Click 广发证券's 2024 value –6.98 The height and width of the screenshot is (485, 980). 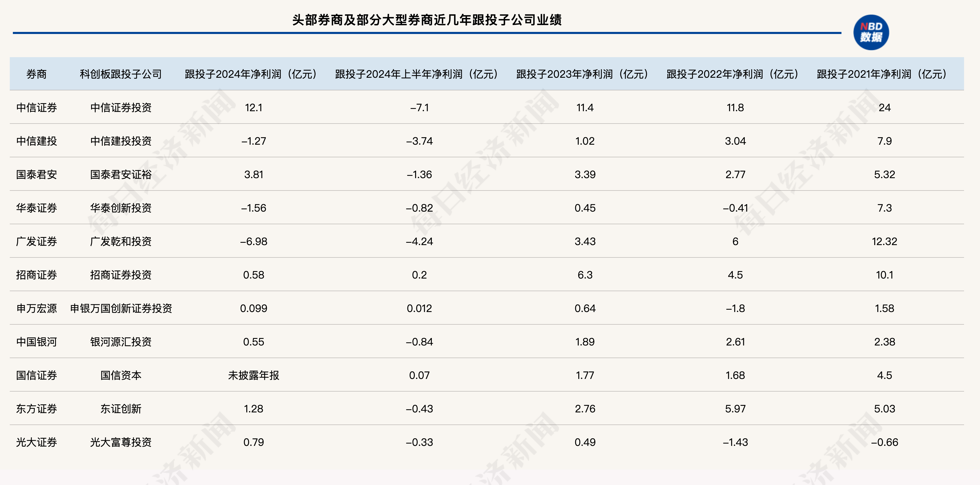point(254,241)
